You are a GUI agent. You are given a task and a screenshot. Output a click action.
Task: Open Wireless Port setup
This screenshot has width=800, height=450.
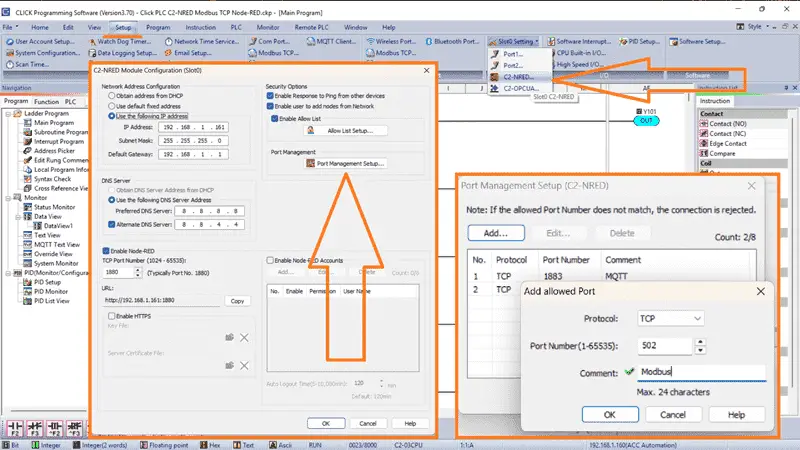click(x=391, y=41)
